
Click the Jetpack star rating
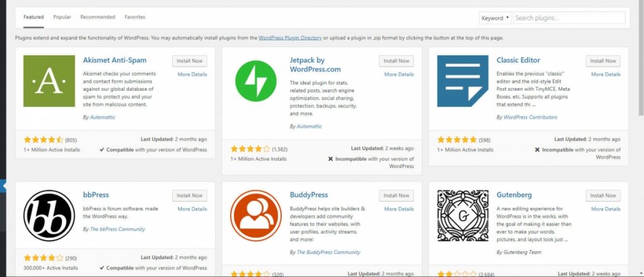point(250,149)
